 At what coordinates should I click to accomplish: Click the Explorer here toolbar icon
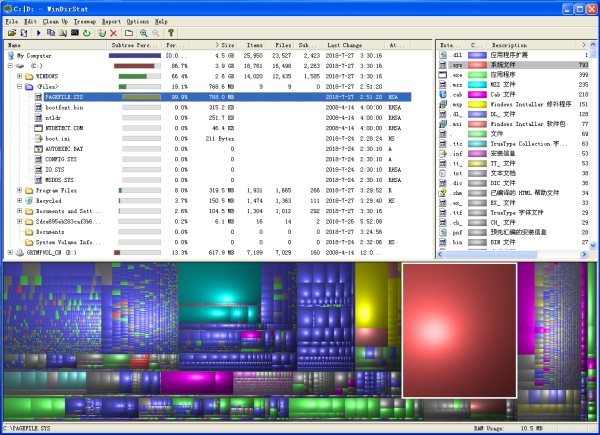(x=61, y=33)
